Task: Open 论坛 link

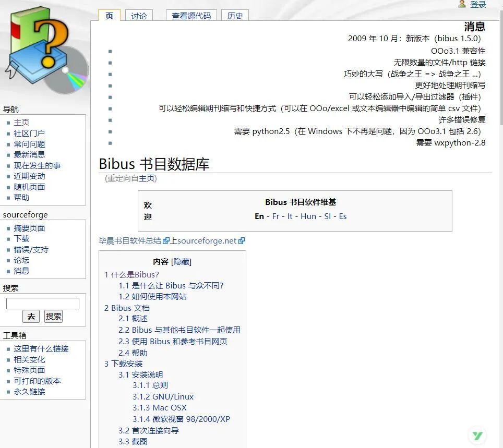Action: coord(21,260)
